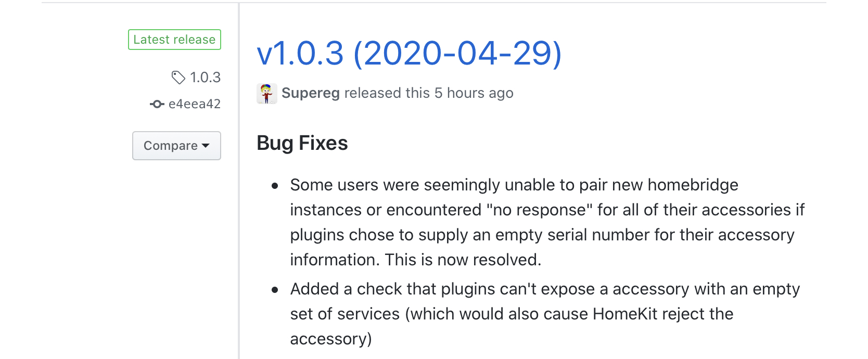Screen dimensions: 868x359
Task: Visit the Supereg user profile link
Action: pos(311,93)
